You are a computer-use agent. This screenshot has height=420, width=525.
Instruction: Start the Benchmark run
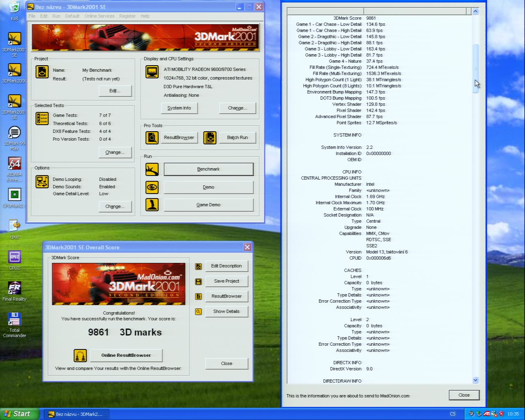[208, 169]
